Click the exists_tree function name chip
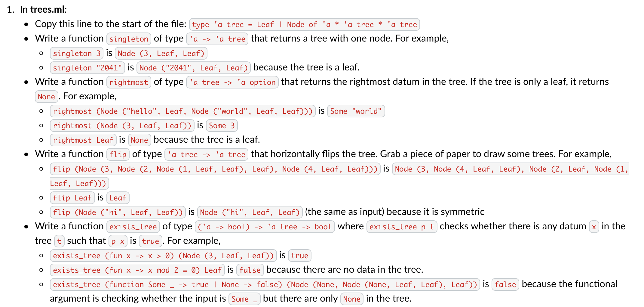 click(x=133, y=226)
